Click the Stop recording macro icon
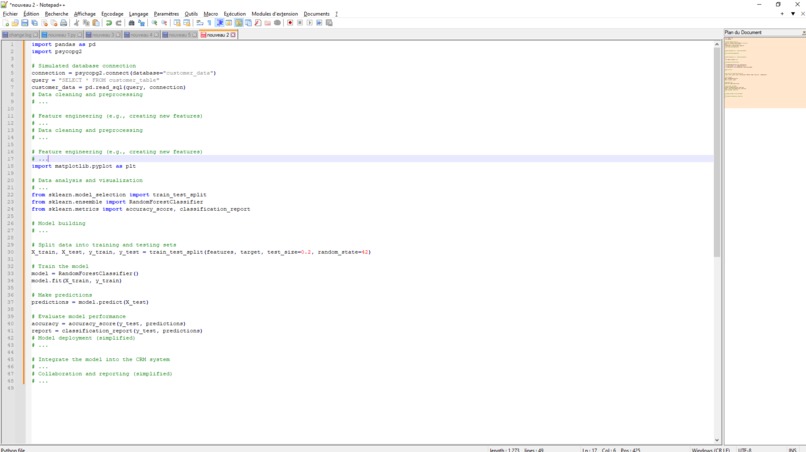The image size is (806, 452). 300,23
